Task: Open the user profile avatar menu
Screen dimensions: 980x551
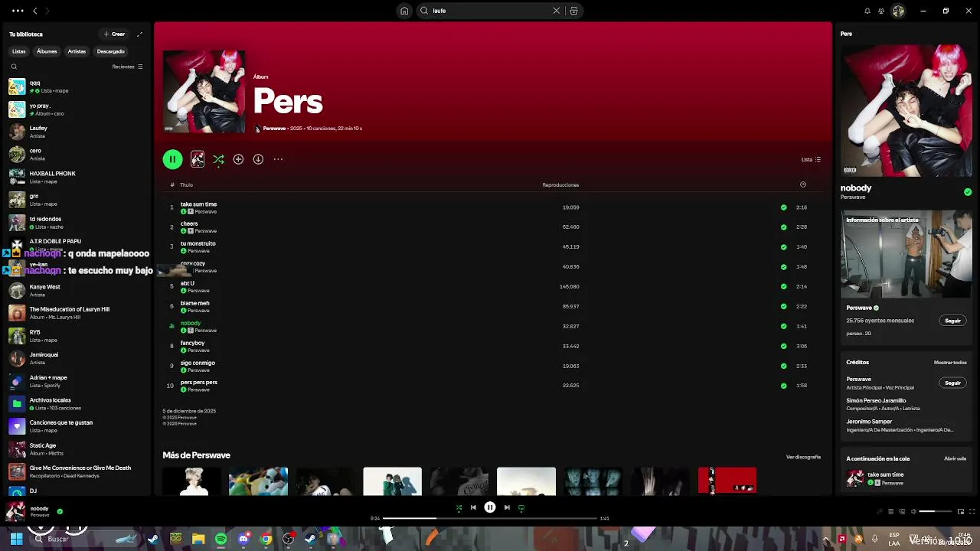Action: point(898,11)
